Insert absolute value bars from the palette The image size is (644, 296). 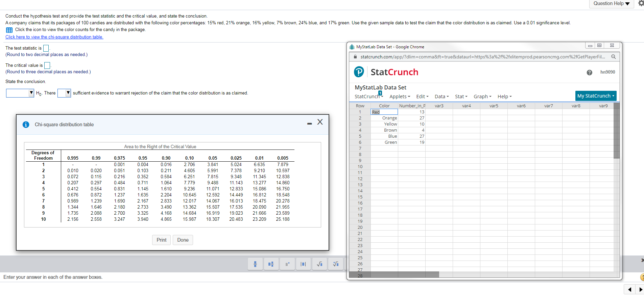click(303, 264)
